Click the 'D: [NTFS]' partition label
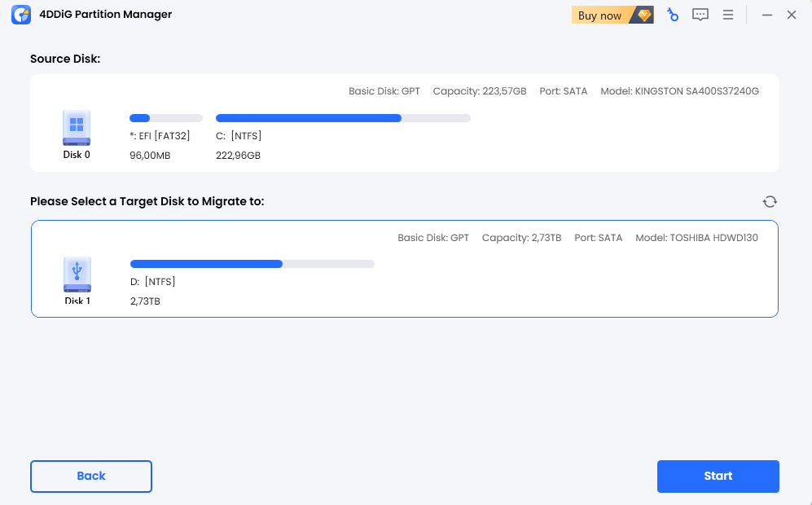Screen dimensions: 812x505 click(x=153, y=282)
